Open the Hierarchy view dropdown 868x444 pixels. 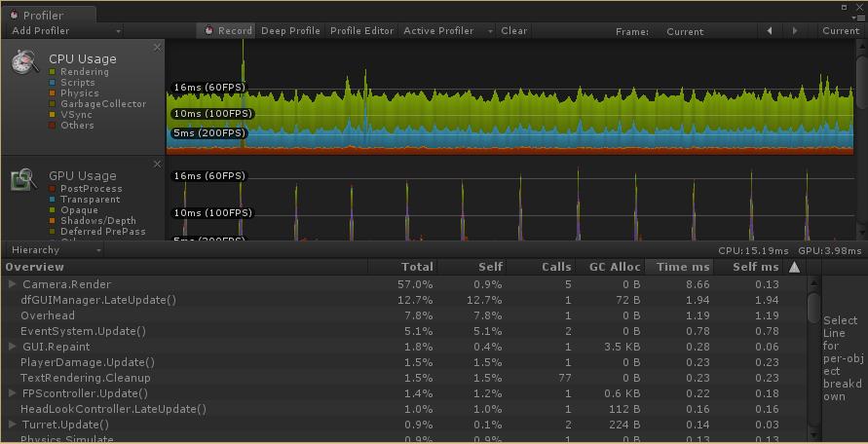pyautogui.click(x=55, y=250)
